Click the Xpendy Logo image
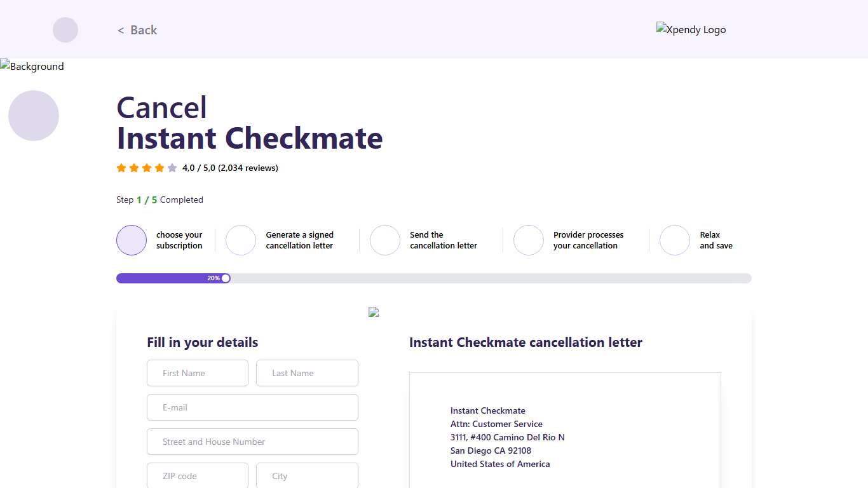The image size is (868, 488). [691, 29]
